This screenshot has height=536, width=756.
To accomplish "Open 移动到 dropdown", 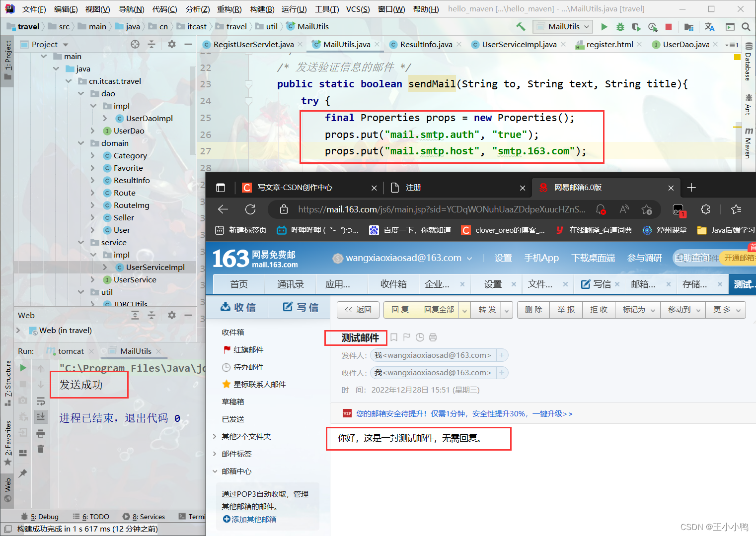I will (x=683, y=310).
